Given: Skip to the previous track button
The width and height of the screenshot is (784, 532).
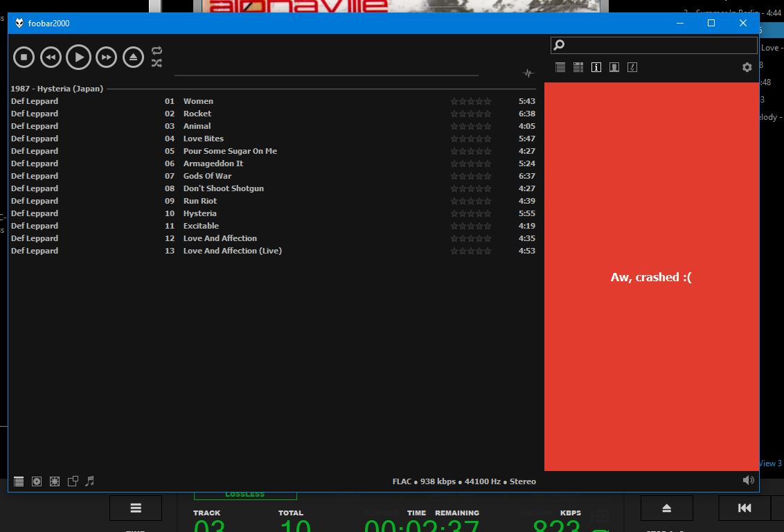Looking at the screenshot, I should (51, 57).
